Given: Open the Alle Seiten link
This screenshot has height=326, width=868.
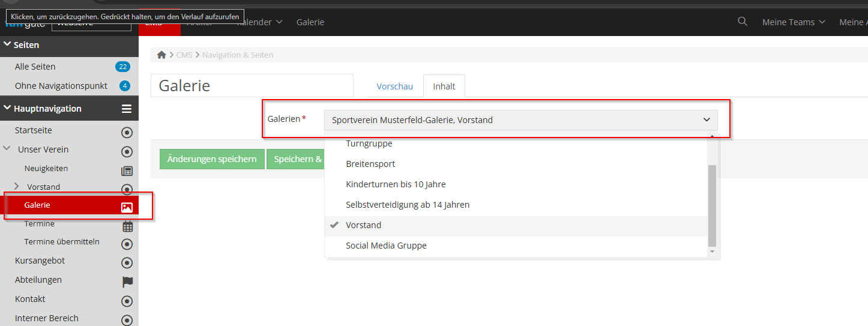Looking at the screenshot, I should click(35, 67).
